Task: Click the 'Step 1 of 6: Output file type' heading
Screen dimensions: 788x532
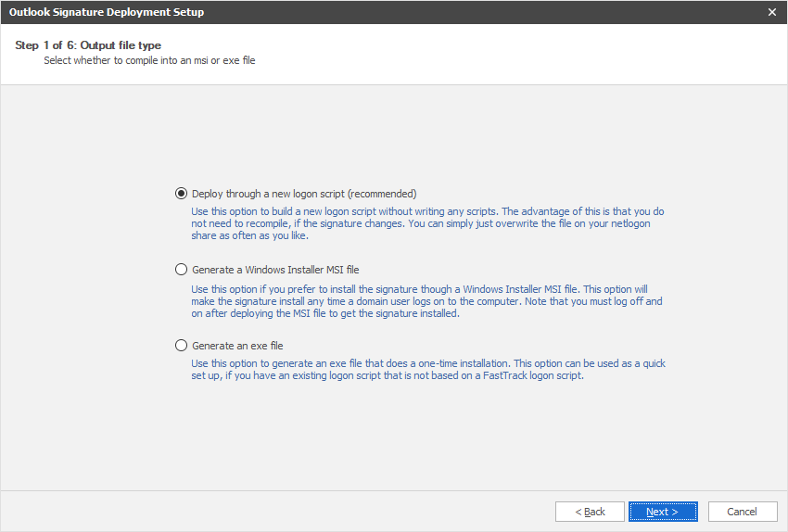Action: 88,45
